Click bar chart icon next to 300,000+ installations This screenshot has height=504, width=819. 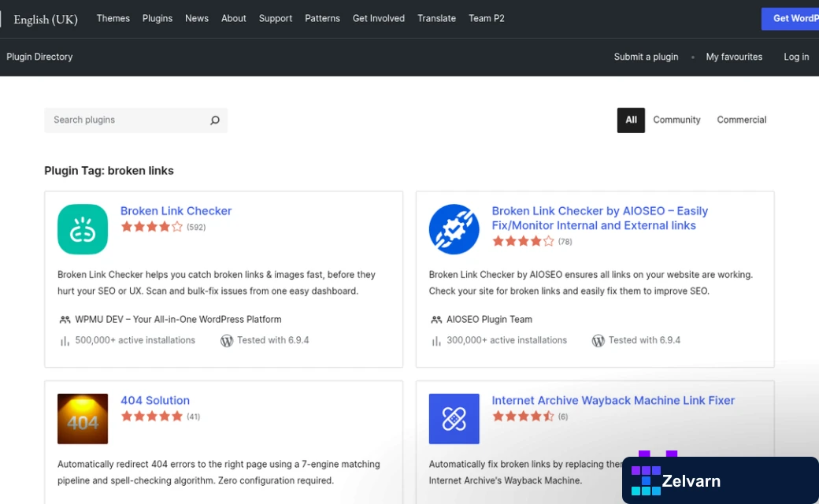tap(436, 341)
